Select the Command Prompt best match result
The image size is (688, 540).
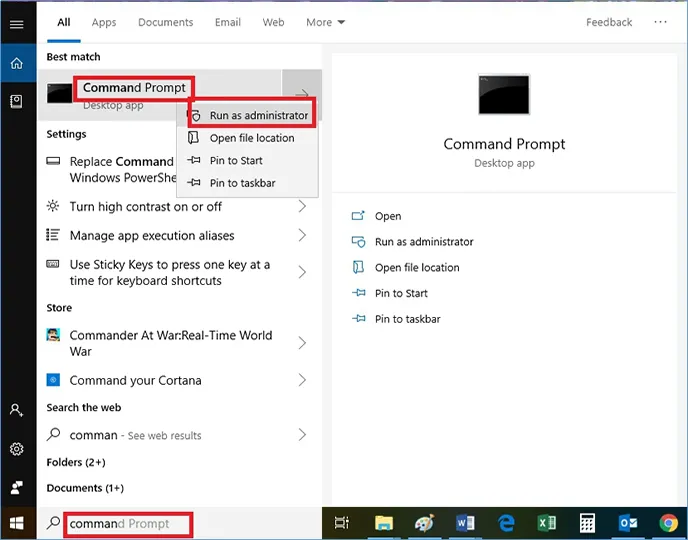[x=160, y=94]
